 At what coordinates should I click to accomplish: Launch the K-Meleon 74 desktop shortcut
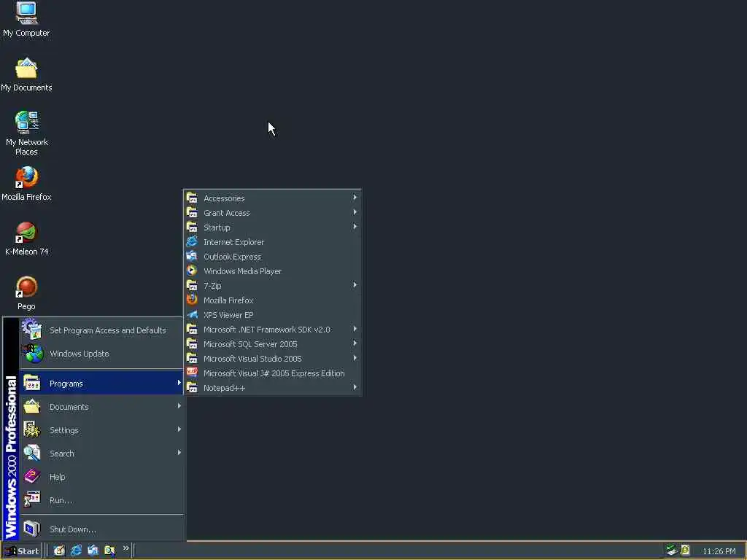click(x=26, y=238)
